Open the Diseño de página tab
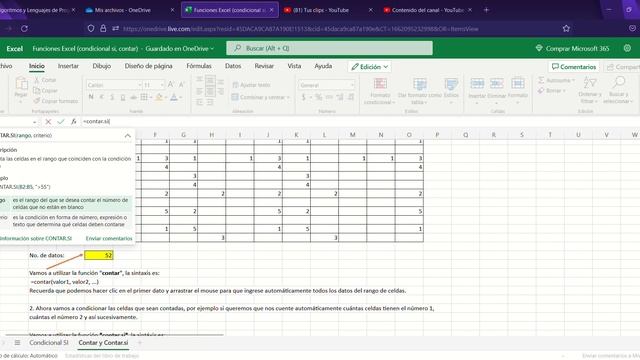Image resolution: width=640 pixels, height=360 pixels. point(149,66)
